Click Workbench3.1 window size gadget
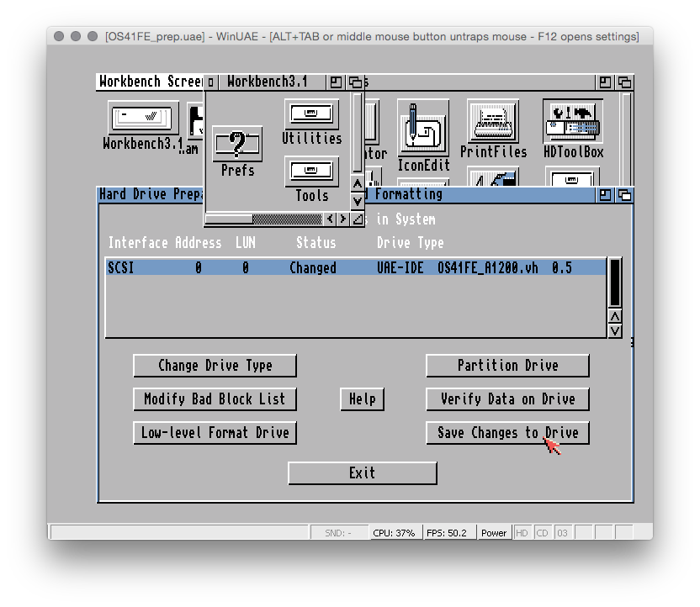This screenshot has width=700, height=607. (x=358, y=219)
